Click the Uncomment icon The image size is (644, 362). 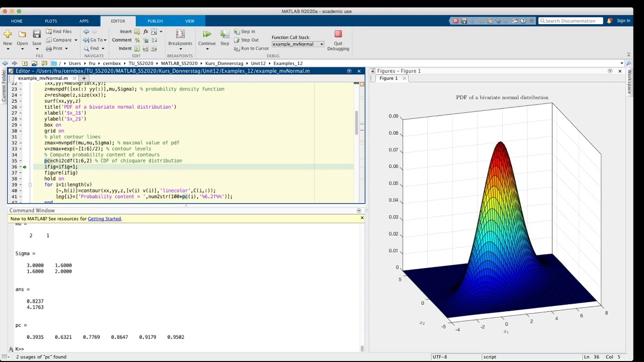[x=145, y=40]
